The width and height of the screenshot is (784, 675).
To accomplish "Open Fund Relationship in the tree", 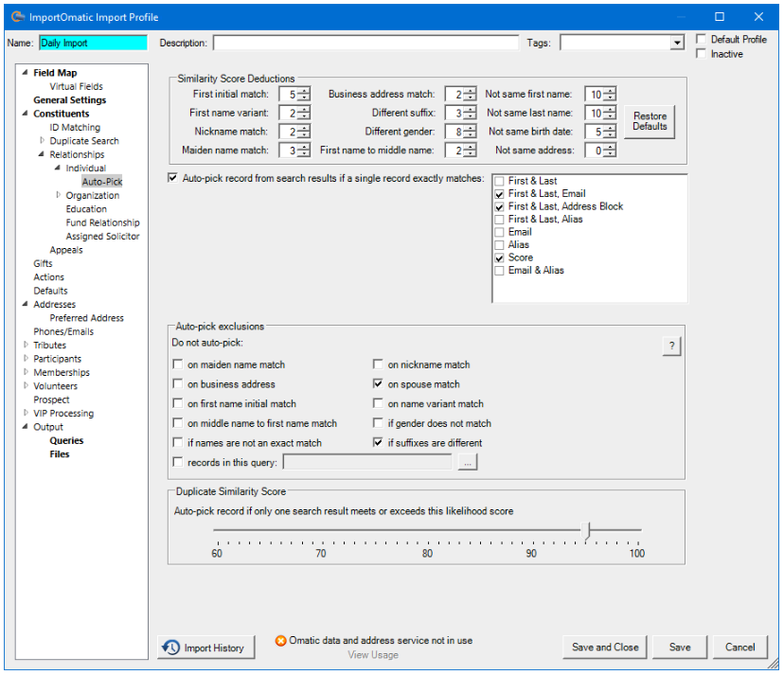I will [102, 222].
